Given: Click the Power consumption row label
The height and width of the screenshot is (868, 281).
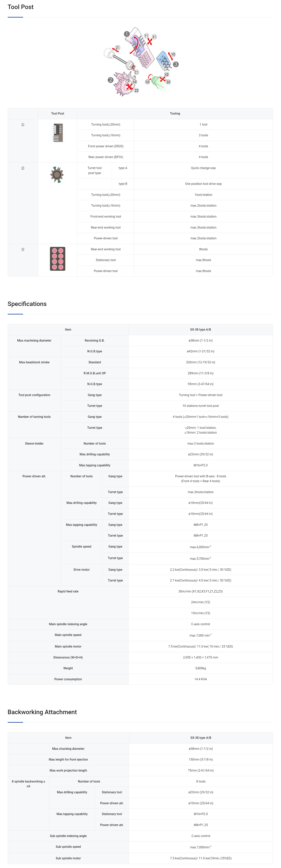Looking at the screenshot, I should coord(68,679).
